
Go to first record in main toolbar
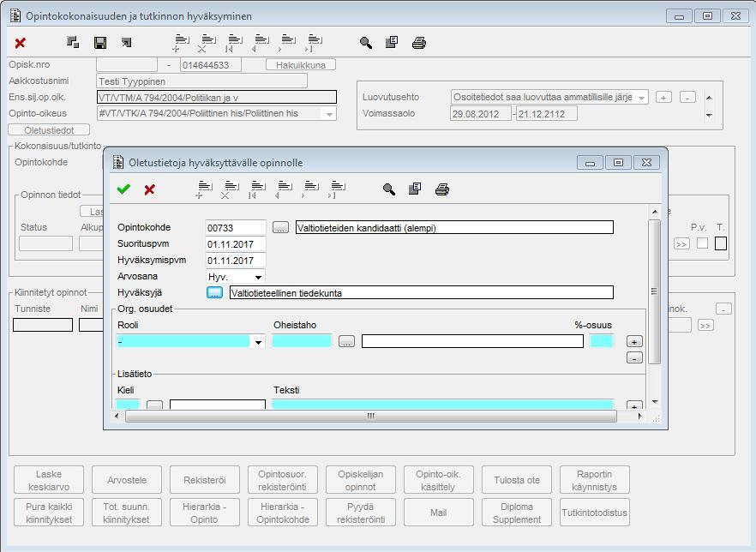[x=234, y=43]
